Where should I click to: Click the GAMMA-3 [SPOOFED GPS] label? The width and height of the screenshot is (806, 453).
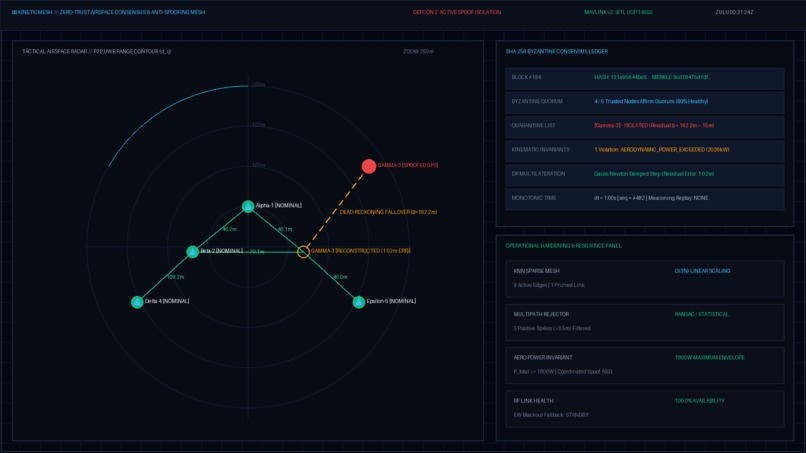tap(408, 166)
